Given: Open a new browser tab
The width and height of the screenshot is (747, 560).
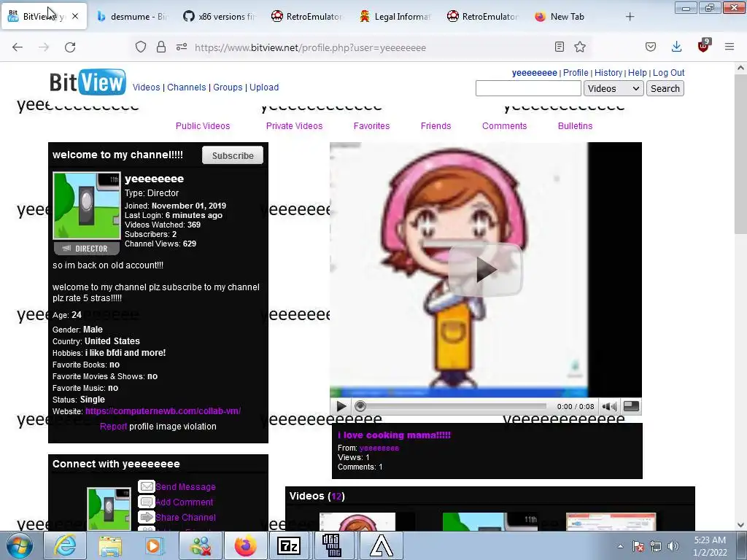Looking at the screenshot, I should [x=630, y=17].
